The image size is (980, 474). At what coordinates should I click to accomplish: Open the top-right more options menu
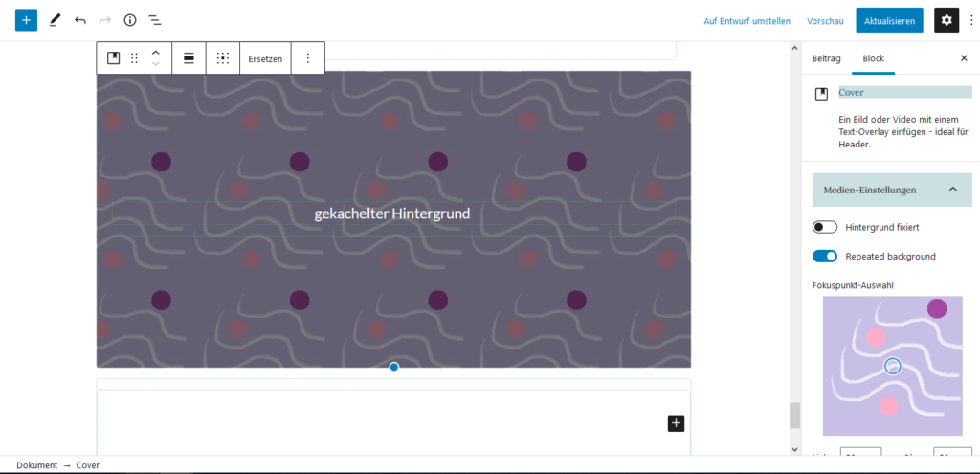point(970,20)
